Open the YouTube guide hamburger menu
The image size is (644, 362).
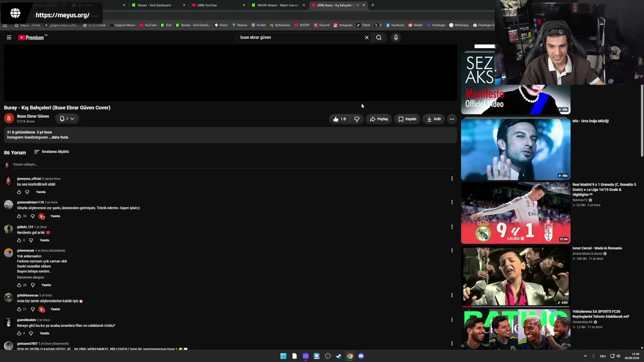[x=9, y=37]
